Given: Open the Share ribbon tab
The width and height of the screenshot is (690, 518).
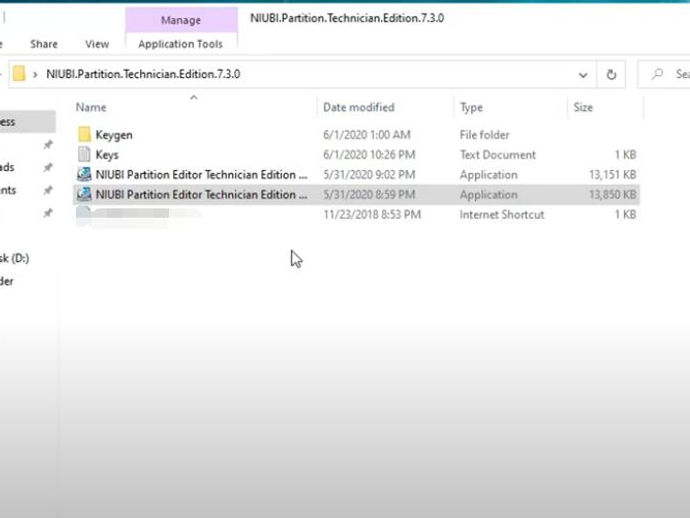Looking at the screenshot, I should click(x=44, y=44).
